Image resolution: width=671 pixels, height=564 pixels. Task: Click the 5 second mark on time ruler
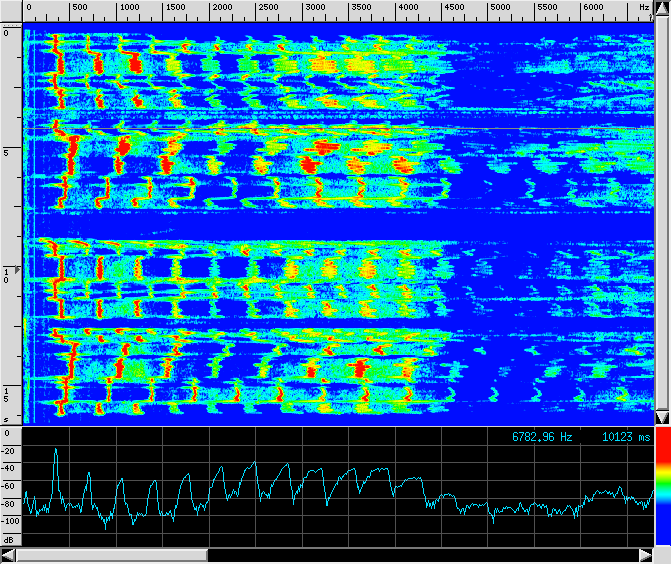(6, 153)
